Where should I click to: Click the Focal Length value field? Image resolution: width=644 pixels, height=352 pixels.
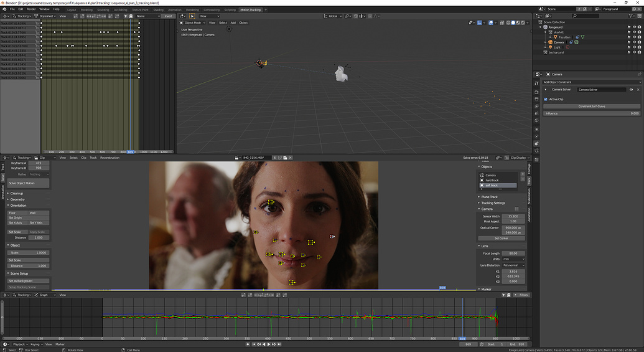(x=513, y=254)
